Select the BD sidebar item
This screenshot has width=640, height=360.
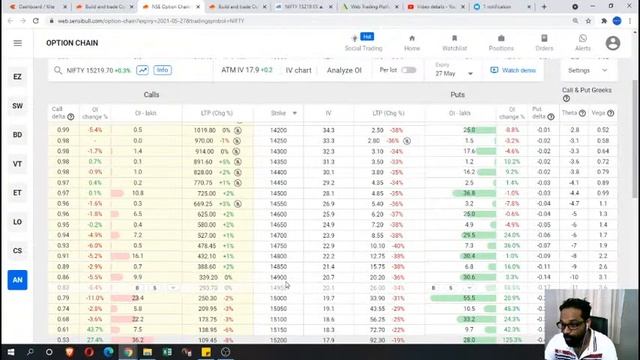coord(17,135)
